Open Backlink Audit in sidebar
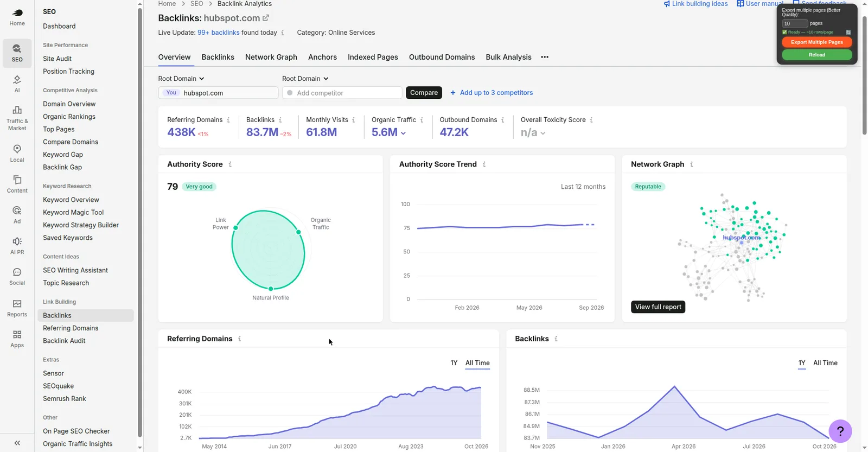The image size is (868, 452). [x=64, y=341]
